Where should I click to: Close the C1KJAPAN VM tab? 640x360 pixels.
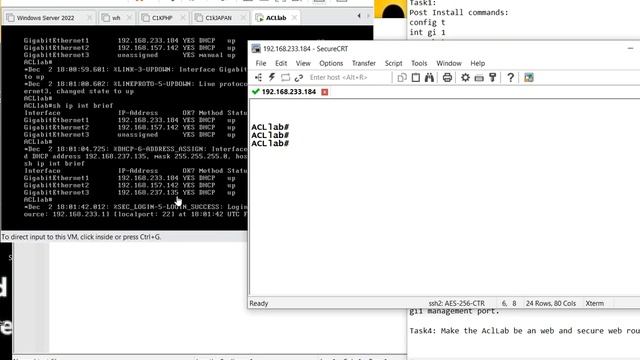point(243,18)
